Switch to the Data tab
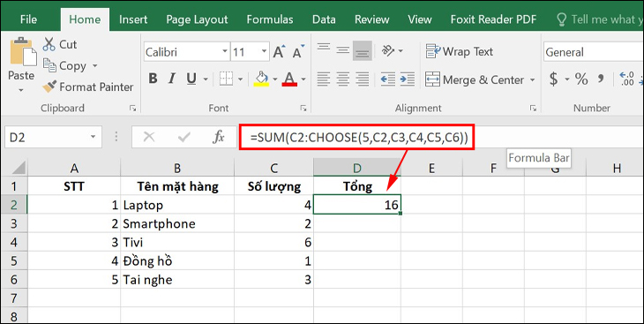Image resolution: width=644 pixels, height=324 pixels. (x=324, y=19)
